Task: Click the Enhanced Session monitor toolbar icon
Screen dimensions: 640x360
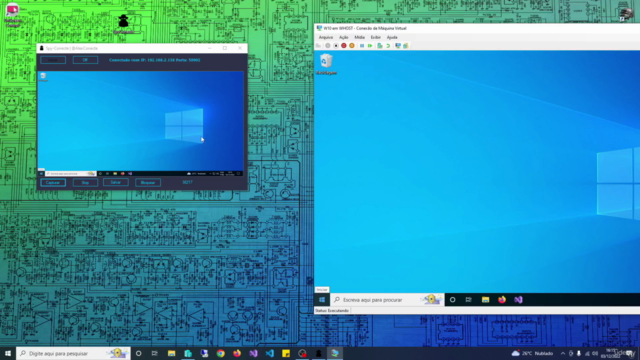Action: point(398,46)
